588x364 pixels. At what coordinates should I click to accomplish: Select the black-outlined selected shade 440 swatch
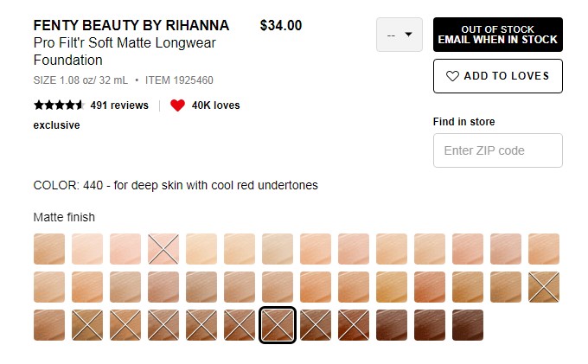pyautogui.click(x=278, y=325)
